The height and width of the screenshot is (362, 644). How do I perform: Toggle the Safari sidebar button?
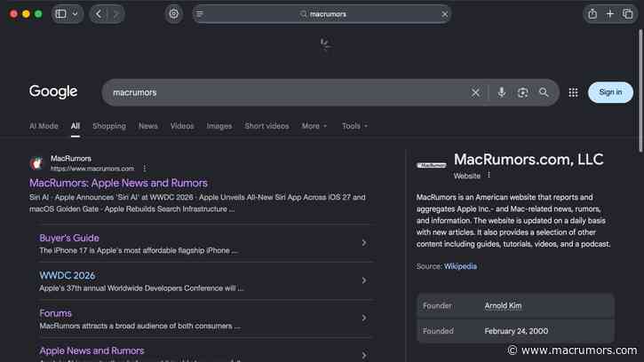60,14
